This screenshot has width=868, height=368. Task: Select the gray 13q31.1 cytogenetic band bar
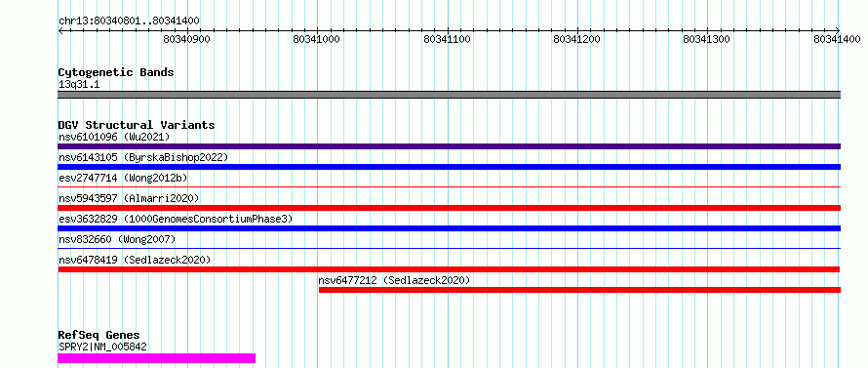(449, 95)
